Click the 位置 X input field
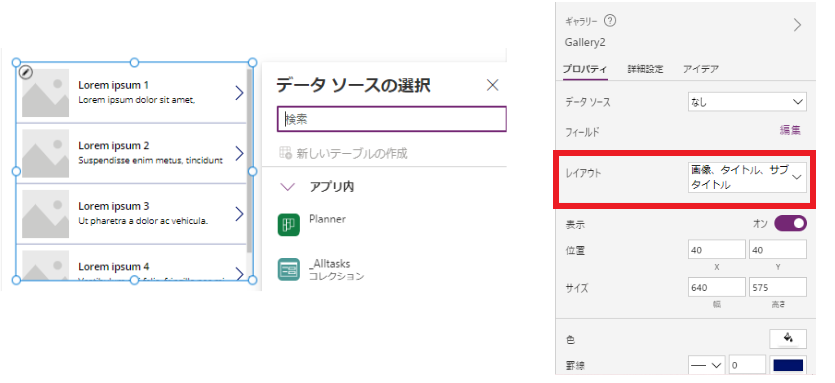Image resolution: width=835 pixels, height=383 pixels. click(x=717, y=249)
